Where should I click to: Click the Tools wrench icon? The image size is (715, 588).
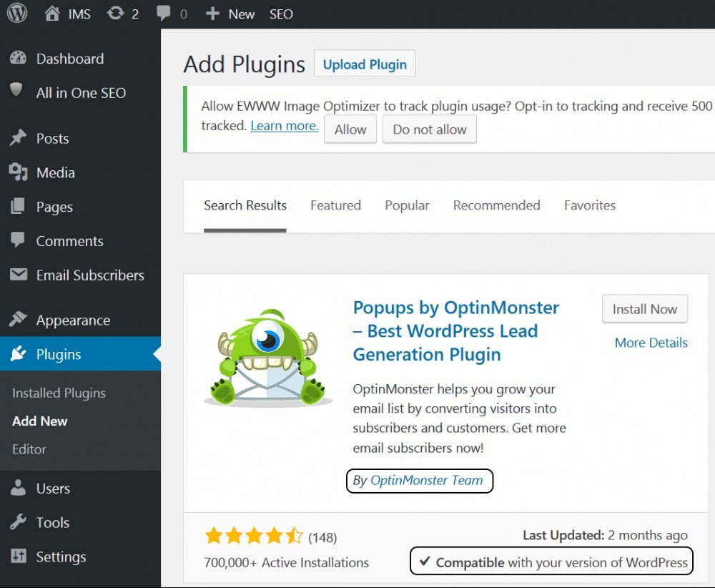(x=19, y=521)
